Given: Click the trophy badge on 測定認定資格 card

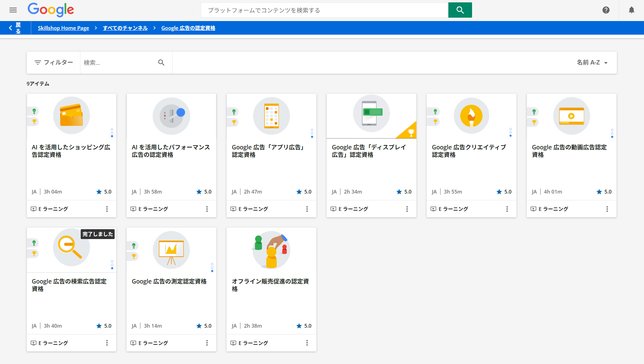Looking at the screenshot, I should 134,256.
